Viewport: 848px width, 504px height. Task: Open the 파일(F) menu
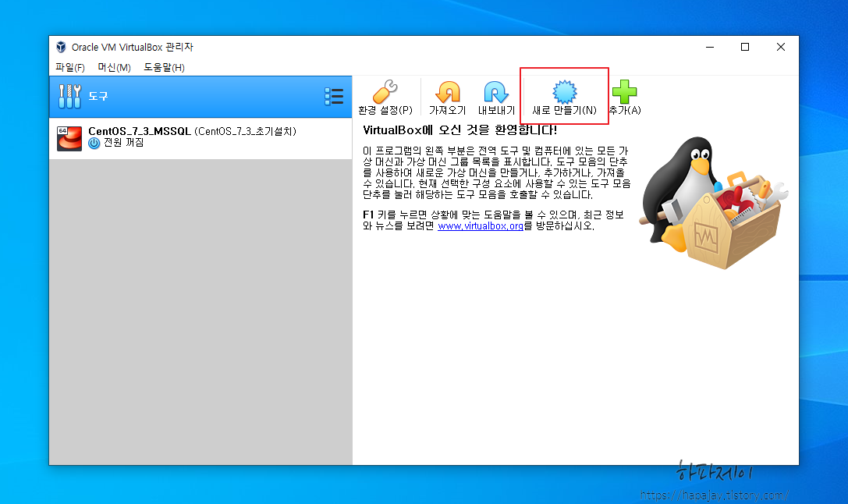tap(70, 68)
